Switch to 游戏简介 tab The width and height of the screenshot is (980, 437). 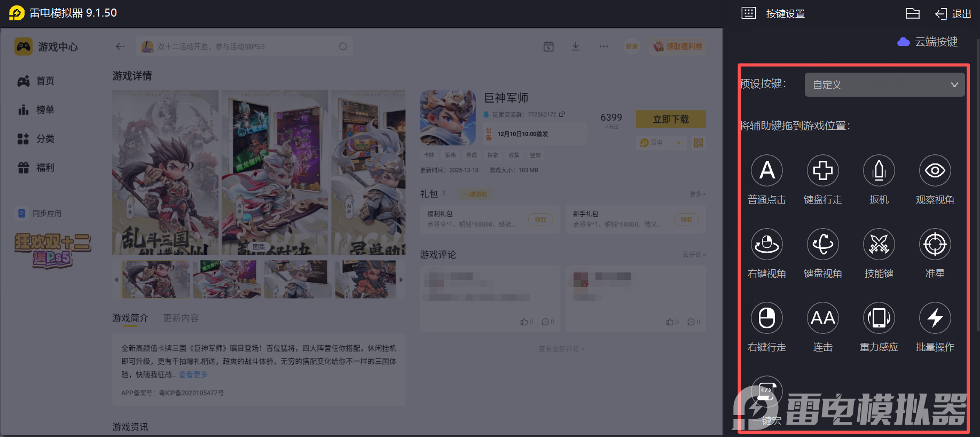pyautogui.click(x=130, y=318)
